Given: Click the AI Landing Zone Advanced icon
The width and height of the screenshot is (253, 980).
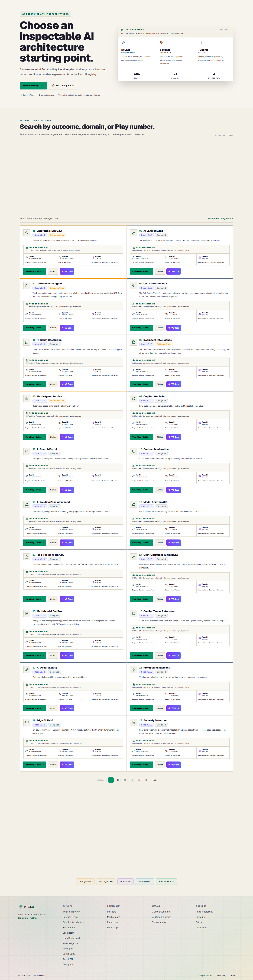Looking at the screenshot, I should [27, 504].
